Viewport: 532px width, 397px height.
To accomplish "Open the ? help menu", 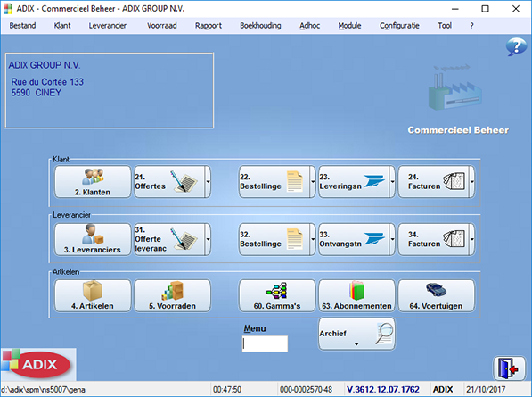I will (x=471, y=26).
